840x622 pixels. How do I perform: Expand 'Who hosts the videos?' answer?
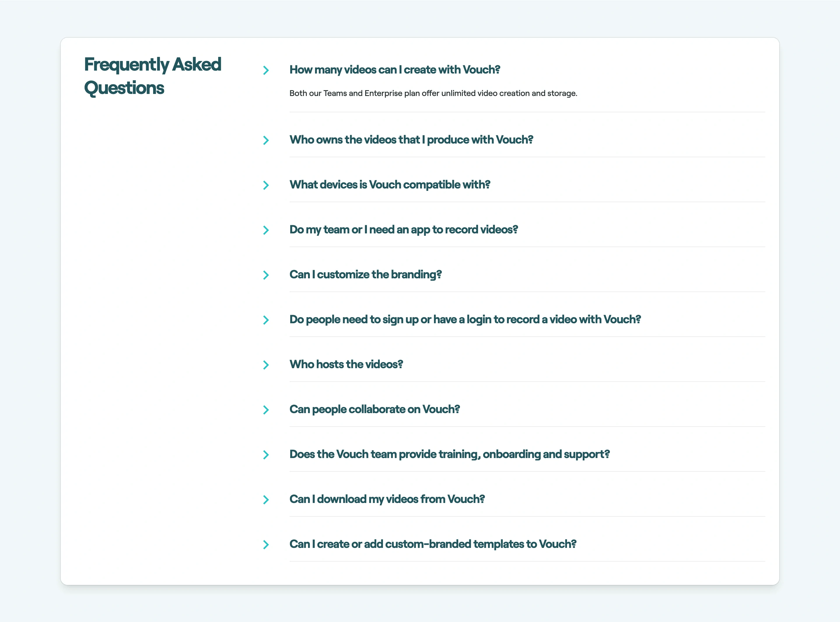point(346,364)
